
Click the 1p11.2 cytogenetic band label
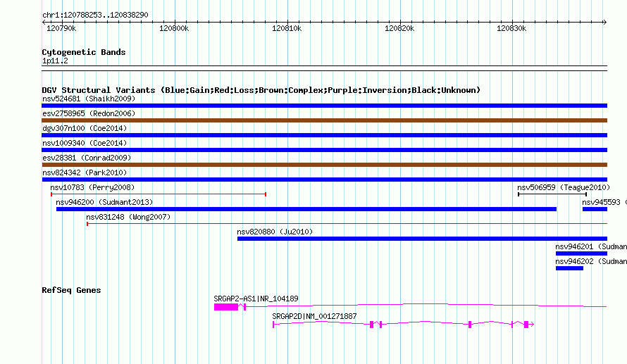(x=55, y=61)
